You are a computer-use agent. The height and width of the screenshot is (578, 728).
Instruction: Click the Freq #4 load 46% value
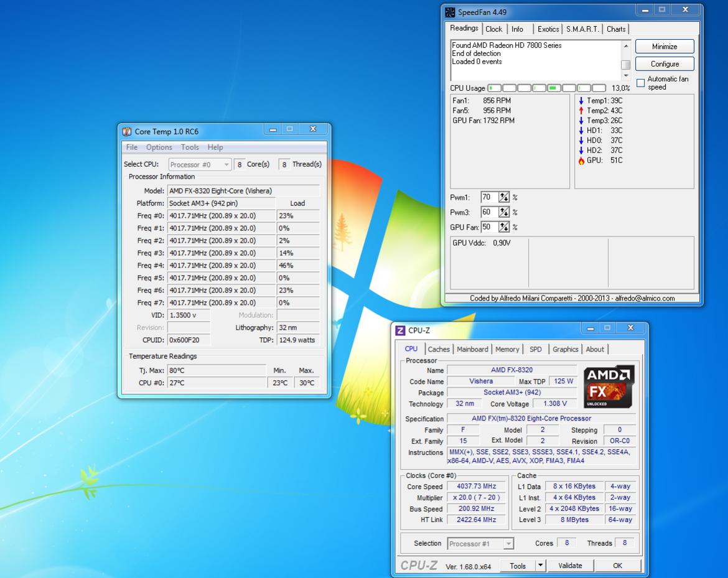tap(298, 266)
